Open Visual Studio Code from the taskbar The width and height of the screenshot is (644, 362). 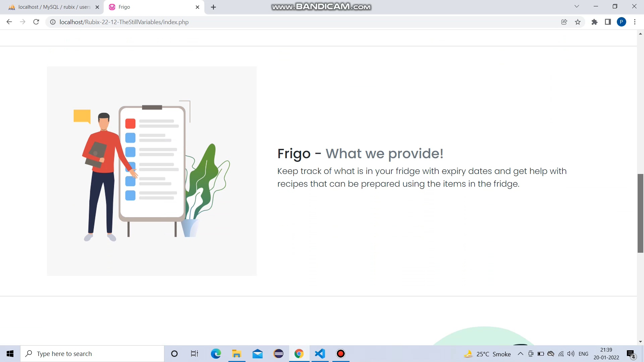point(320,354)
